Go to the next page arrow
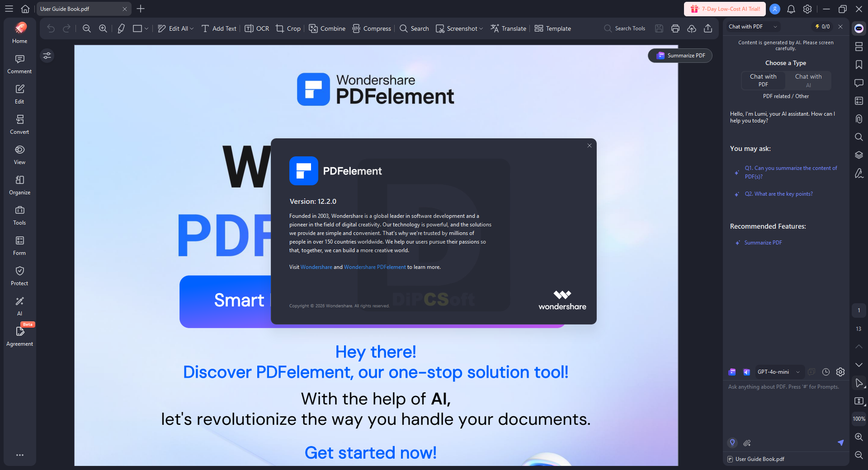 pos(859,365)
